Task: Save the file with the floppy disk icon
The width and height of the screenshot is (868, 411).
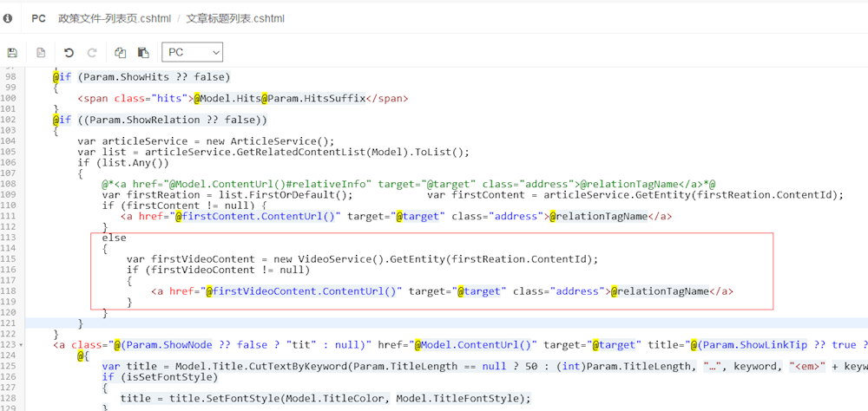Action: click(x=12, y=53)
